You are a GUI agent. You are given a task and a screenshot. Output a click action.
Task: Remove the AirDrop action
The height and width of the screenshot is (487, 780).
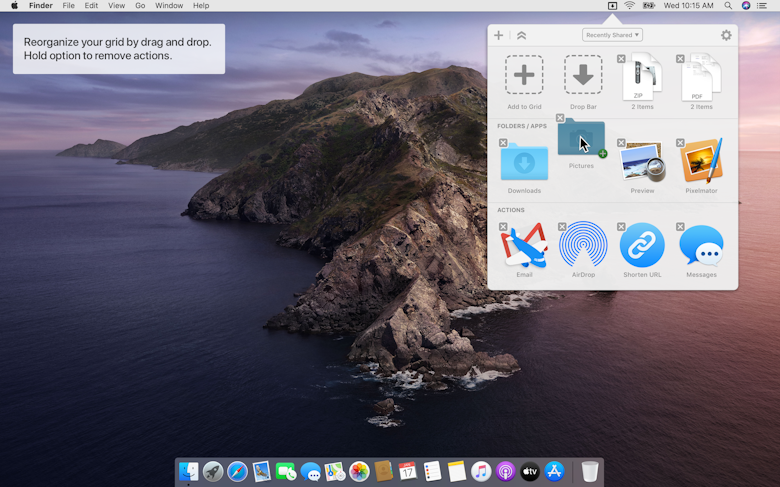[562, 227]
